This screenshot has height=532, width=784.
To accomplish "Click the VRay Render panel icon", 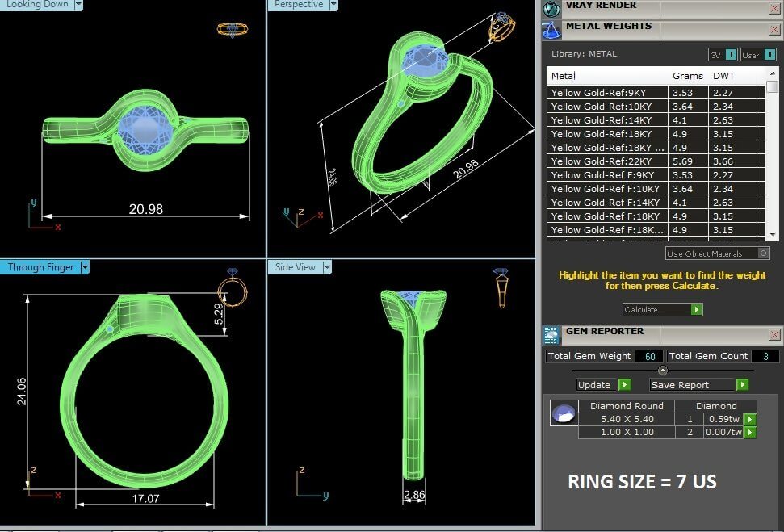I will click(x=551, y=9).
